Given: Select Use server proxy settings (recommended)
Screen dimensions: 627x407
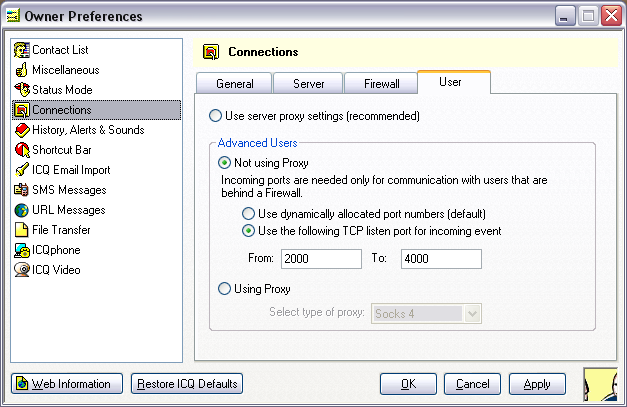Looking at the screenshot, I should tap(215, 116).
